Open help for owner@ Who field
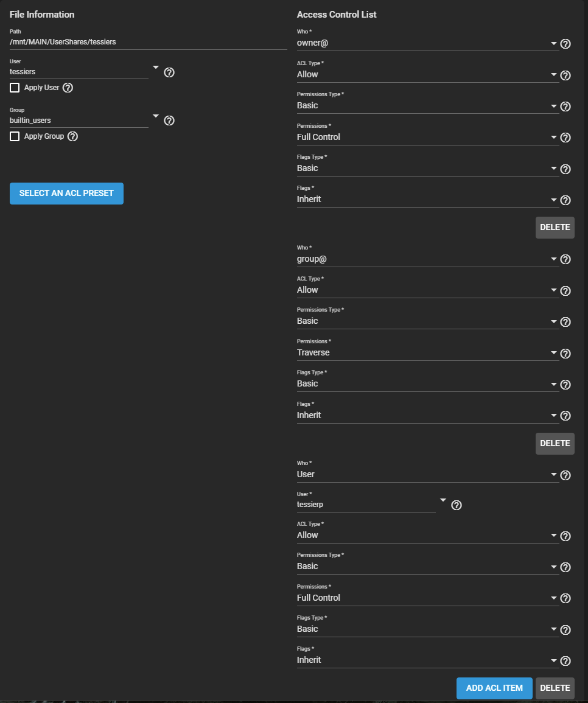 click(x=565, y=44)
